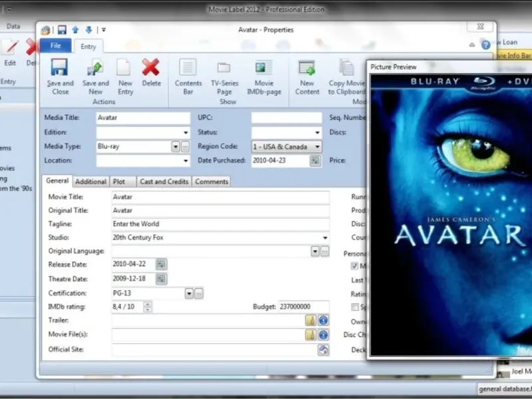
Task: Expand the Certification dropdown arrow
Action: (189, 293)
